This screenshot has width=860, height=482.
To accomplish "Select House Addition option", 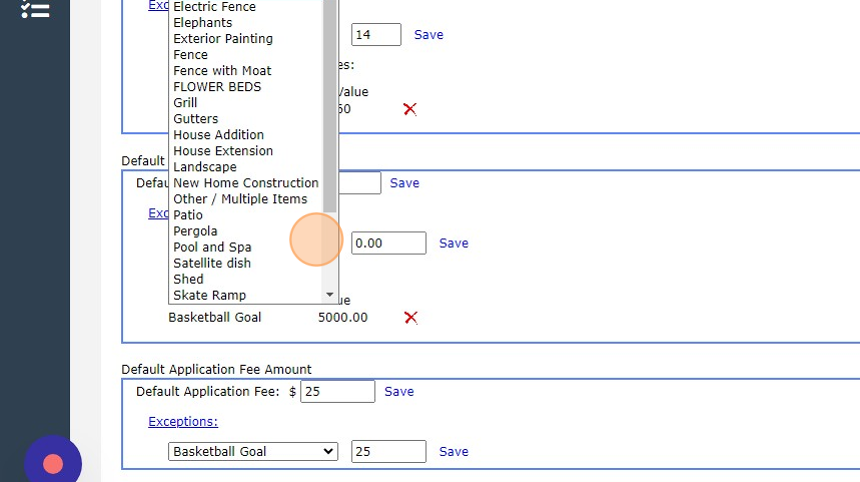I will point(218,134).
